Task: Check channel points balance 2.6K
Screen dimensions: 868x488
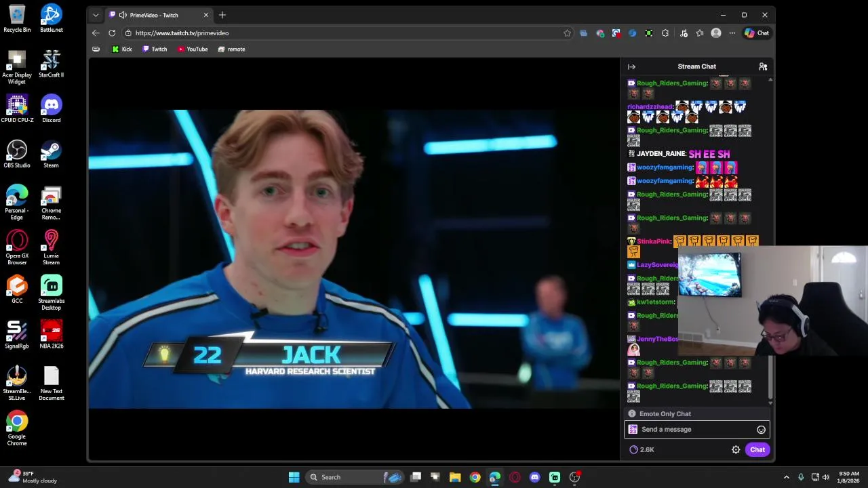Action: 642,449
